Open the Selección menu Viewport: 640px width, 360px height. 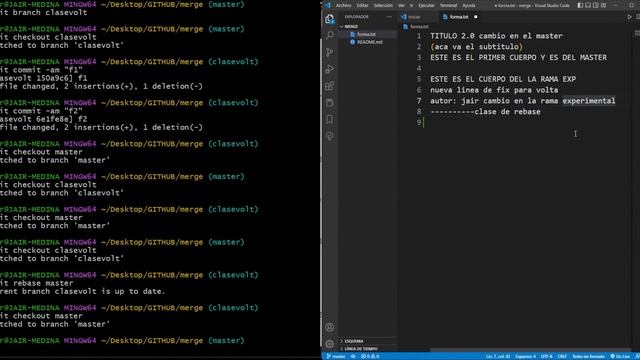(x=383, y=5)
